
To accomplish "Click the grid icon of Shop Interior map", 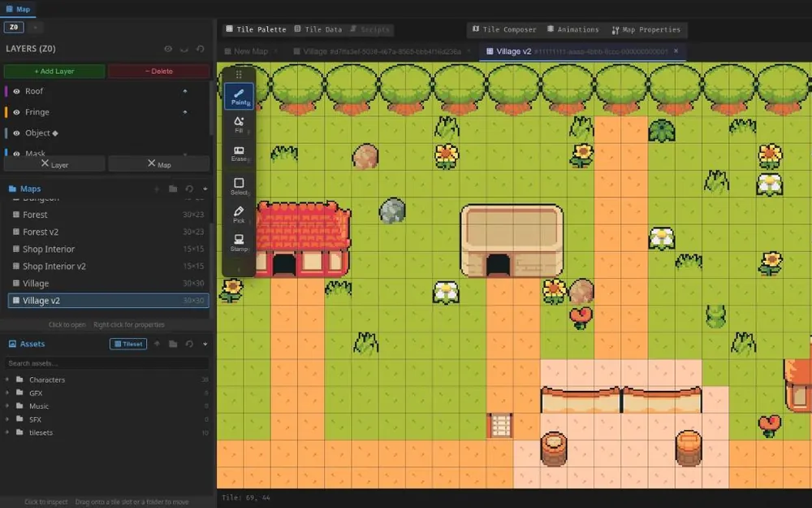I will (16, 249).
